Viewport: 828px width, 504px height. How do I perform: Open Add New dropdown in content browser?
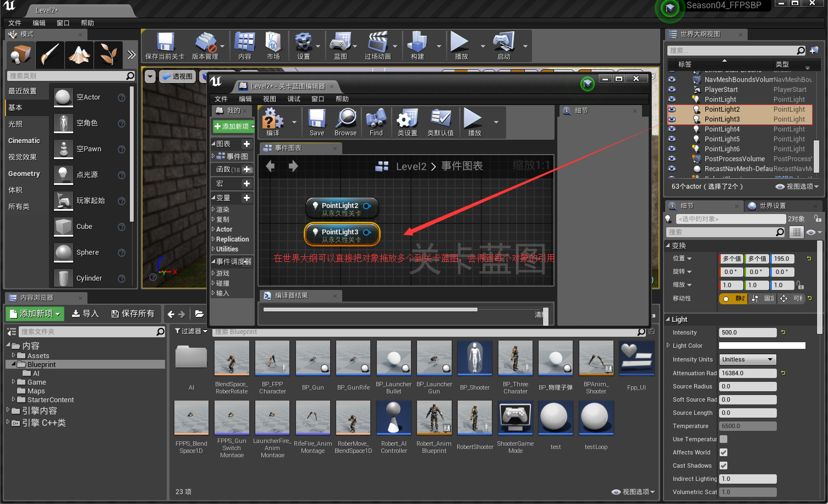coord(35,314)
